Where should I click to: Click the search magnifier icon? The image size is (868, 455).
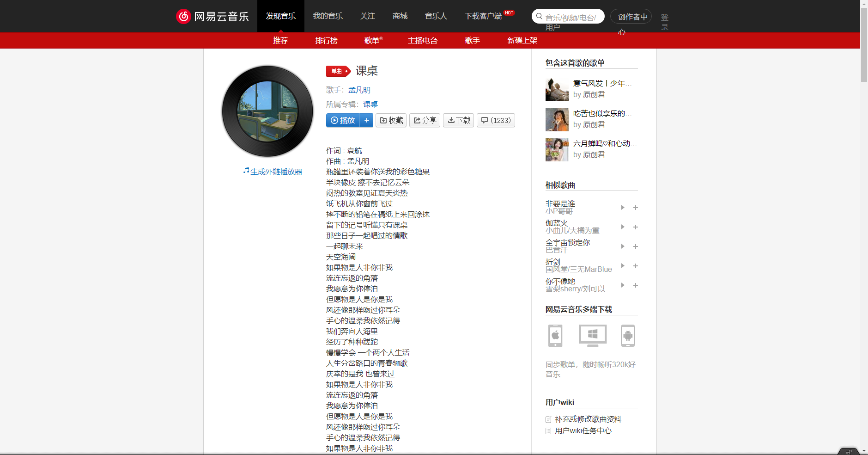(x=539, y=16)
